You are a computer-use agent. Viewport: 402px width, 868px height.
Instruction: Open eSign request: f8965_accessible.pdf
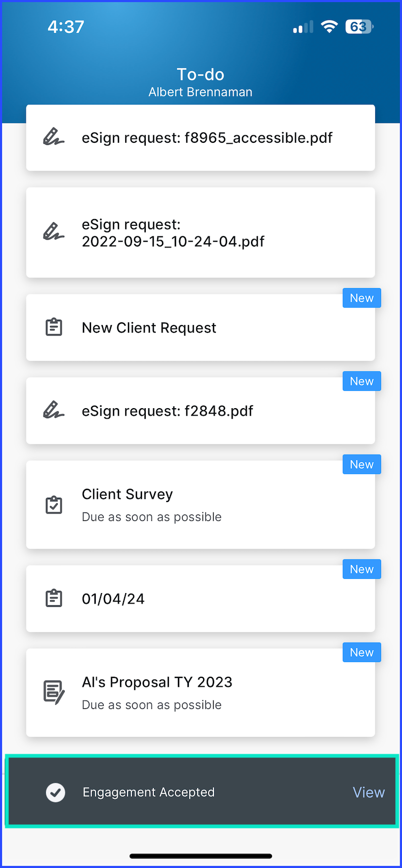point(200,137)
